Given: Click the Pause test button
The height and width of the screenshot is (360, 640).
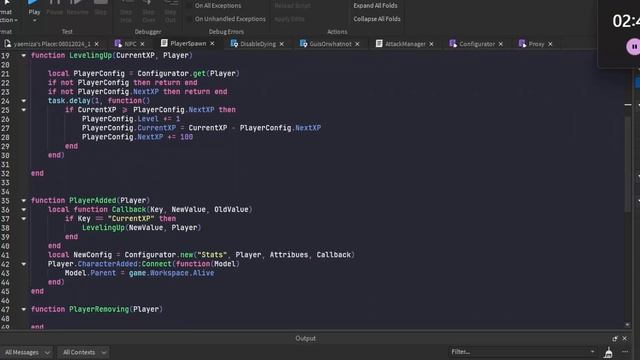Looking at the screenshot, I should click(55, 7).
